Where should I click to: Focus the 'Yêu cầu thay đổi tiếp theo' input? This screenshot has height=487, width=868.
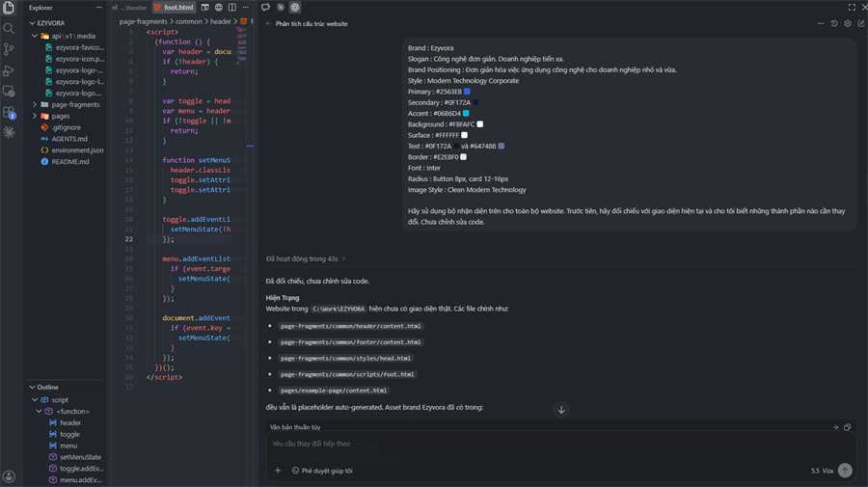[560, 444]
